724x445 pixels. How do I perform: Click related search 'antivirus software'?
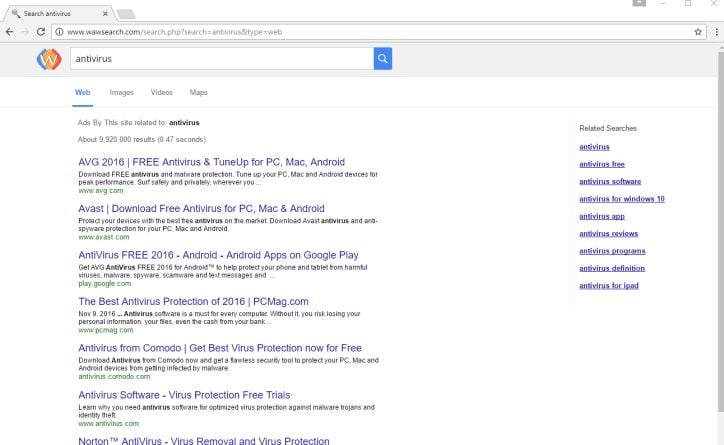(610, 181)
